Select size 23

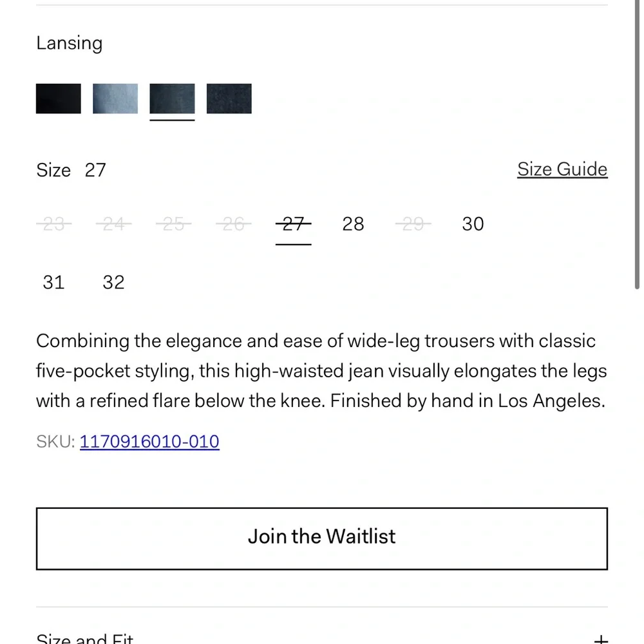(53, 224)
